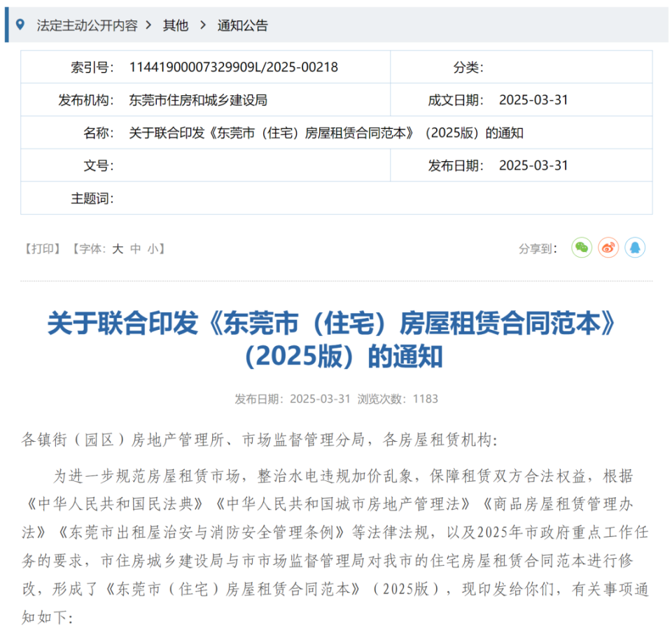Click the 打印 print link
The image size is (672, 626).
(43, 249)
